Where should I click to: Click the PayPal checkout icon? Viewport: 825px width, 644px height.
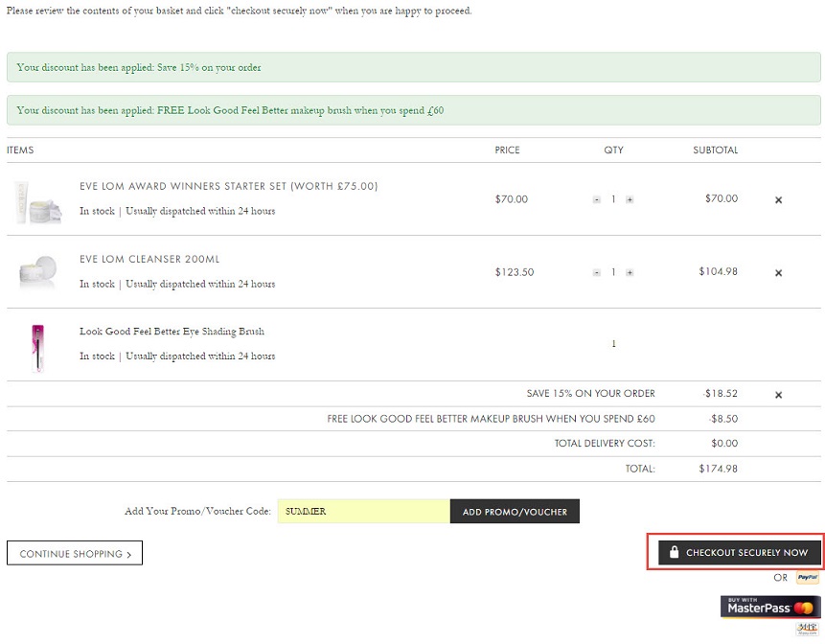point(807,577)
